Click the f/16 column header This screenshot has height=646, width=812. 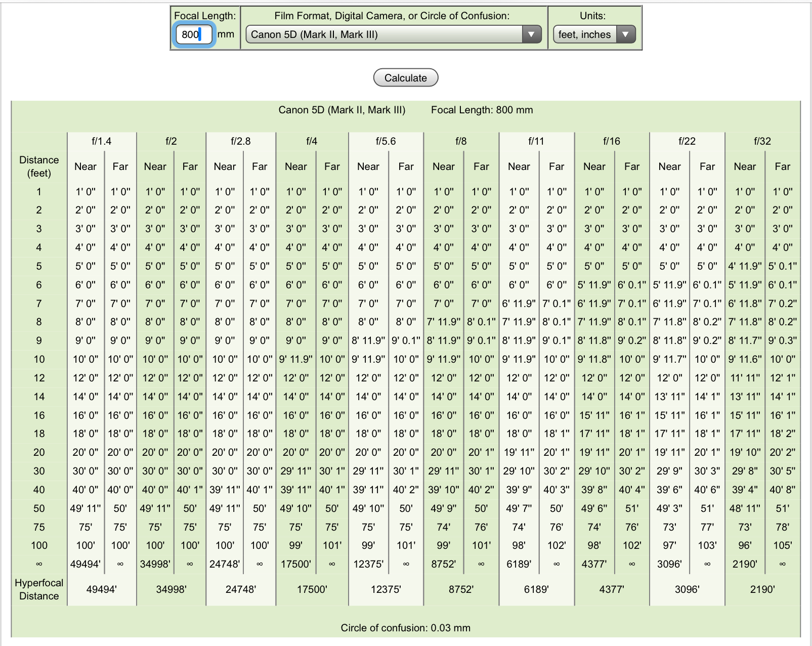coord(611,141)
